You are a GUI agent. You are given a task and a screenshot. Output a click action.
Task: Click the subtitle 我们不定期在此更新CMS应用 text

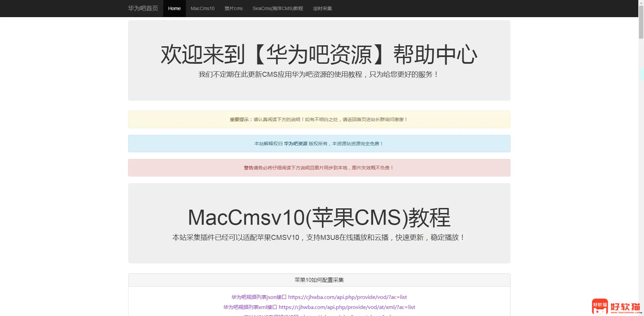click(319, 74)
